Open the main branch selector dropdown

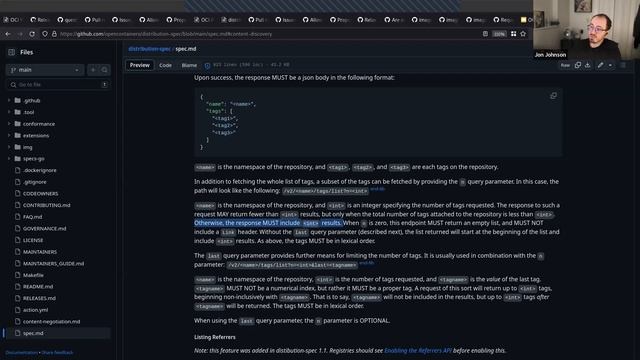coord(45,70)
